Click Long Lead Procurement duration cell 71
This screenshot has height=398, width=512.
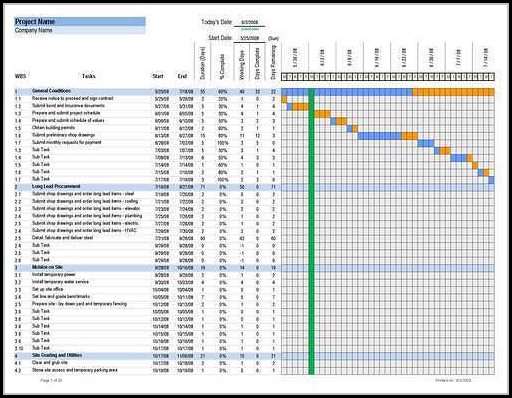pos(203,187)
